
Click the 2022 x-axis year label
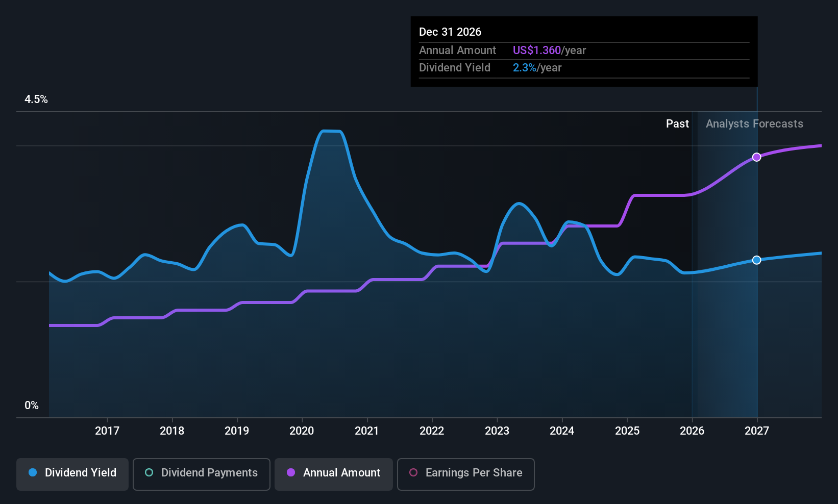pyautogui.click(x=432, y=431)
